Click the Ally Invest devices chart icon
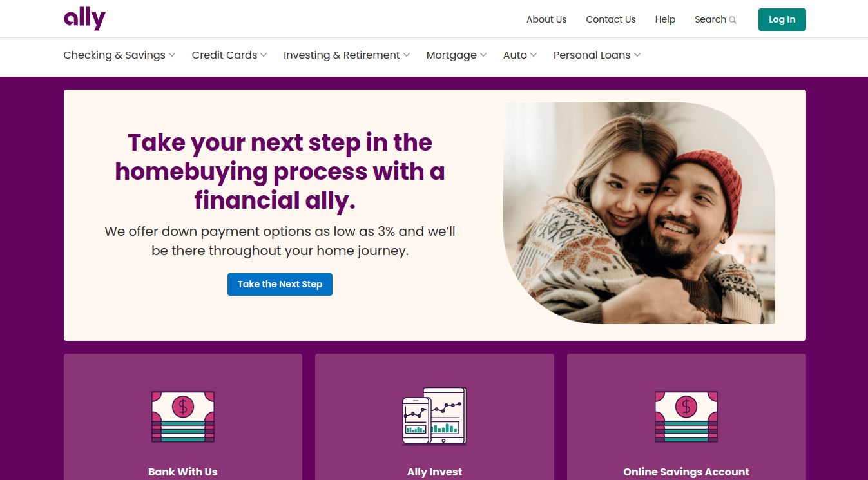The height and width of the screenshot is (480, 868). [434, 416]
